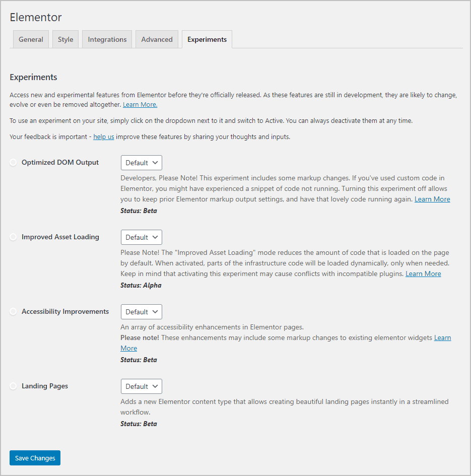The height and width of the screenshot is (476, 471).
Task: Switch to the Integrations tab
Action: tap(107, 39)
